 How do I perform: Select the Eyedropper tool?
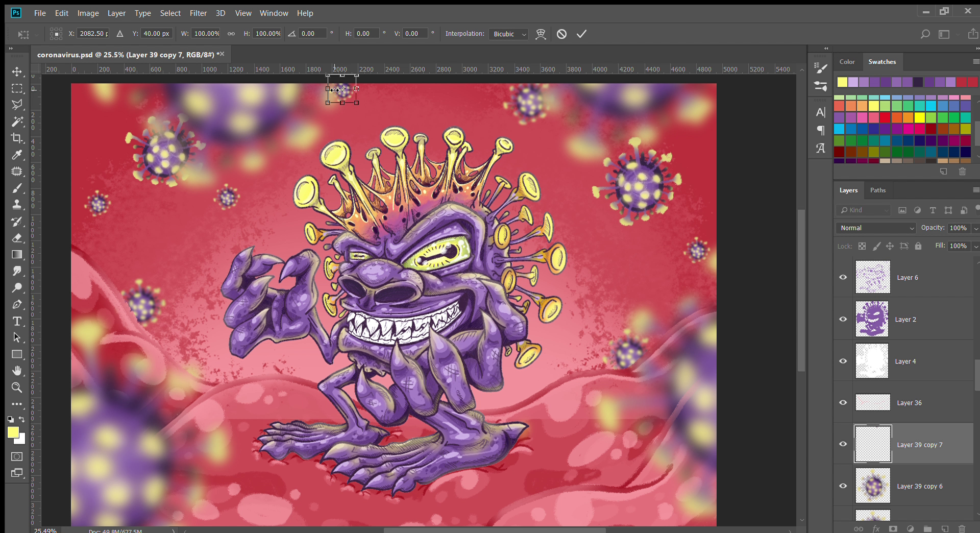click(x=17, y=155)
